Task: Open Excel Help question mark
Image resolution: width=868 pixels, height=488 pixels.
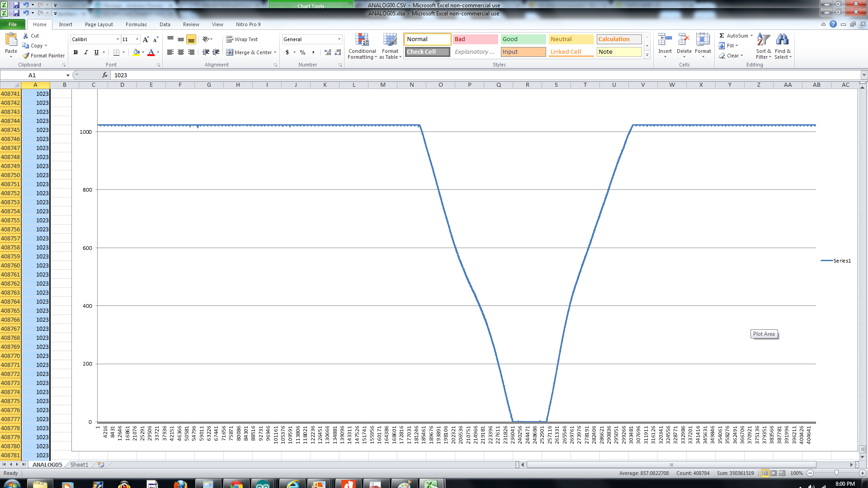Action: pyautogui.click(x=833, y=24)
